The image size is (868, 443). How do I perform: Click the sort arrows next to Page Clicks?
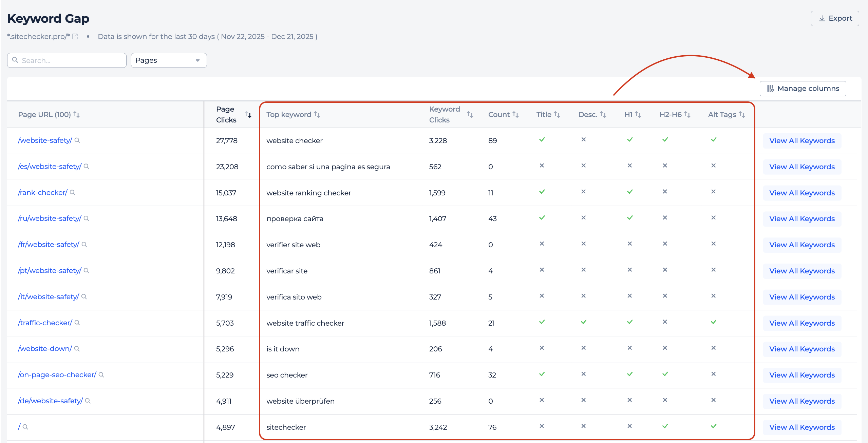pyautogui.click(x=248, y=115)
